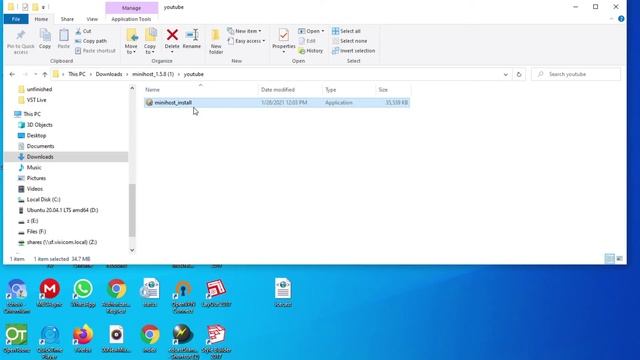Switch to the View ribbon tab
Viewport: 640px width, 360px height.
92,19
